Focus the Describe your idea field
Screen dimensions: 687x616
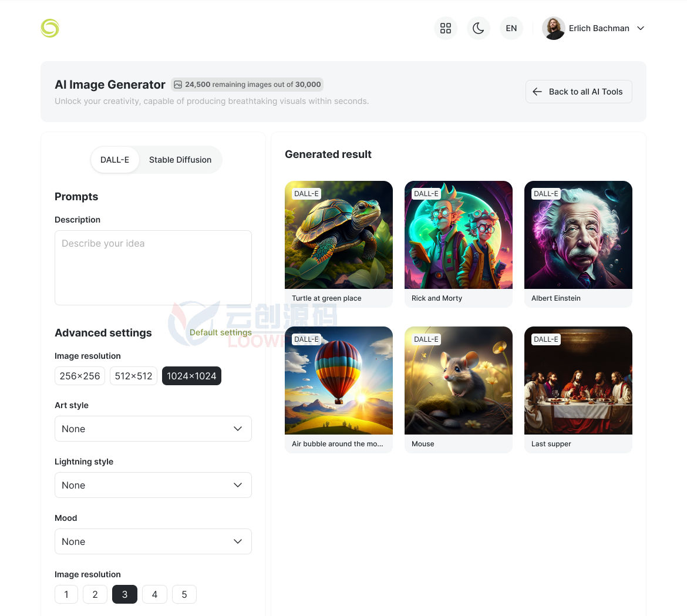pos(153,268)
